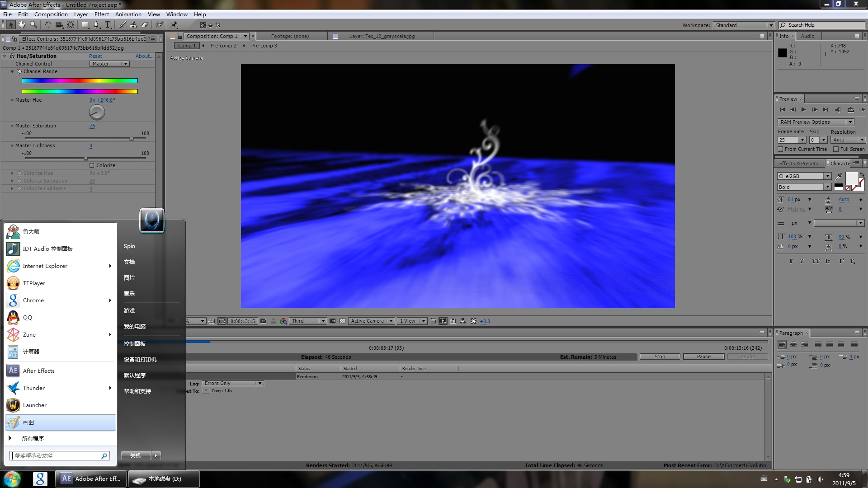Open the Composition menu
Viewport: 868px width, 488px height.
click(x=51, y=14)
